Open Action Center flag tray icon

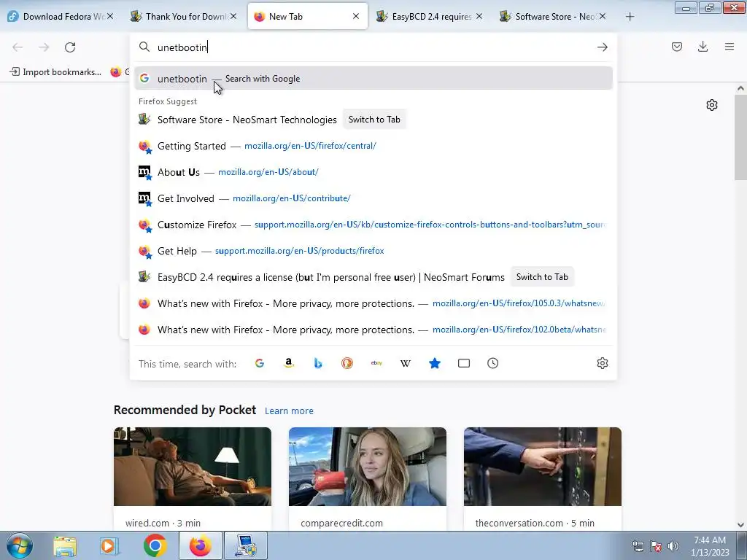[x=656, y=546]
